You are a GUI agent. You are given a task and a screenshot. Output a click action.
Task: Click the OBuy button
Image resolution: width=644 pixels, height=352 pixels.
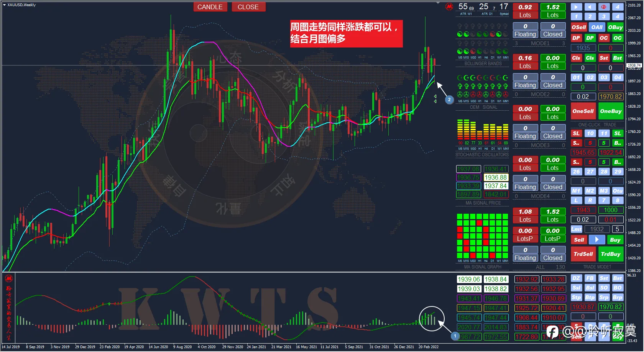click(615, 27)
